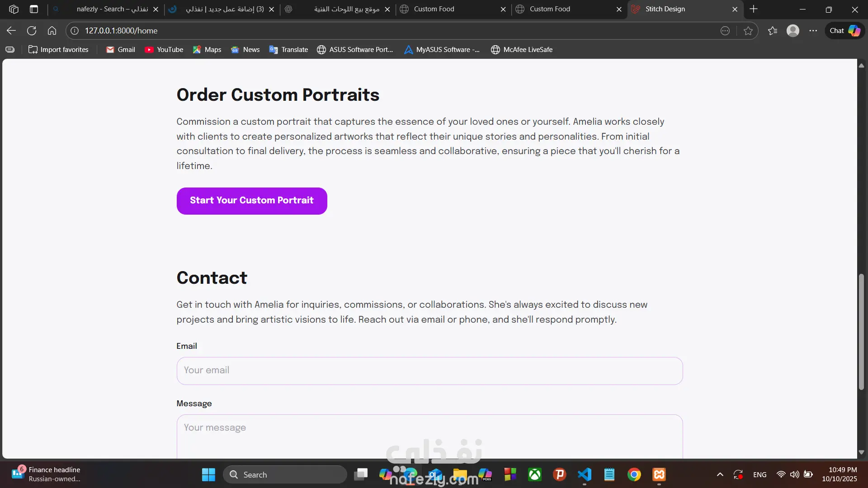Go back with the back arrow
The height and width of the screenshot is (488, 868).
tap(11, 31)
